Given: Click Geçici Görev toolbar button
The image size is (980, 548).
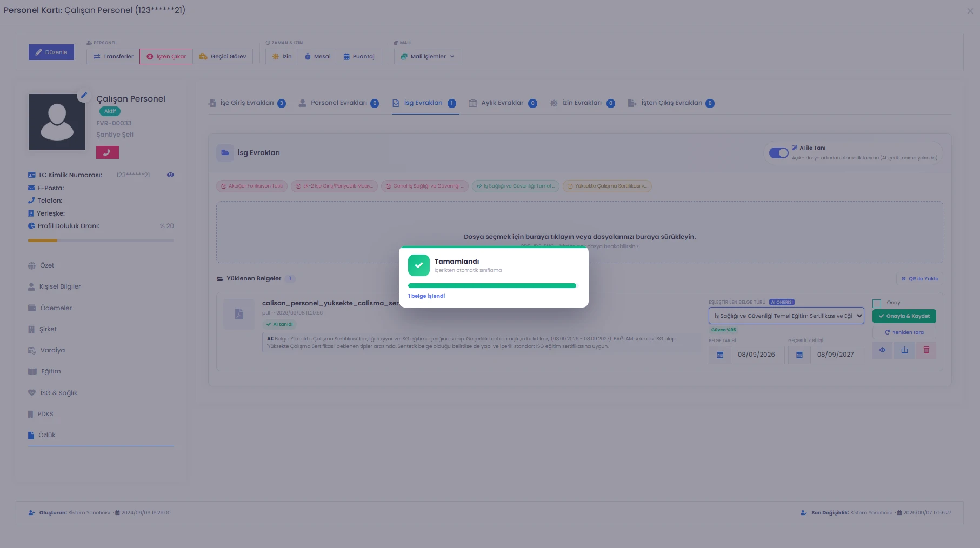Looking at the screenshot, I should [x=223, y=56].
